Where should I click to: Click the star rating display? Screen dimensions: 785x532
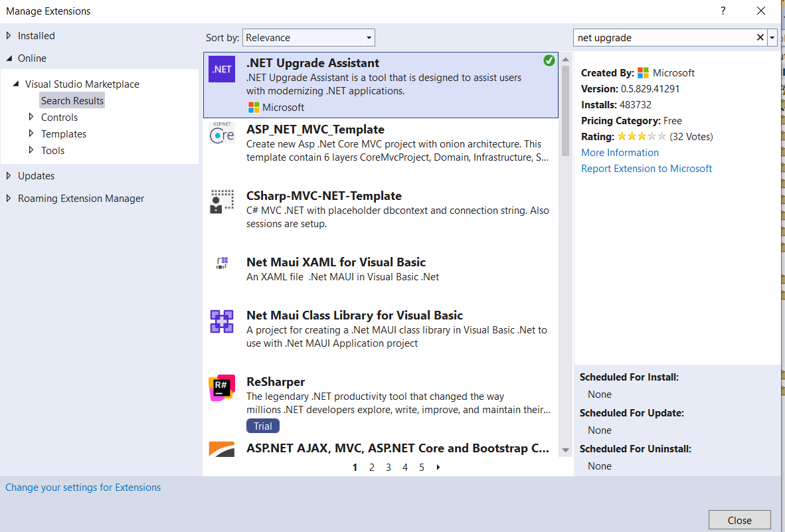coord(642,136)
